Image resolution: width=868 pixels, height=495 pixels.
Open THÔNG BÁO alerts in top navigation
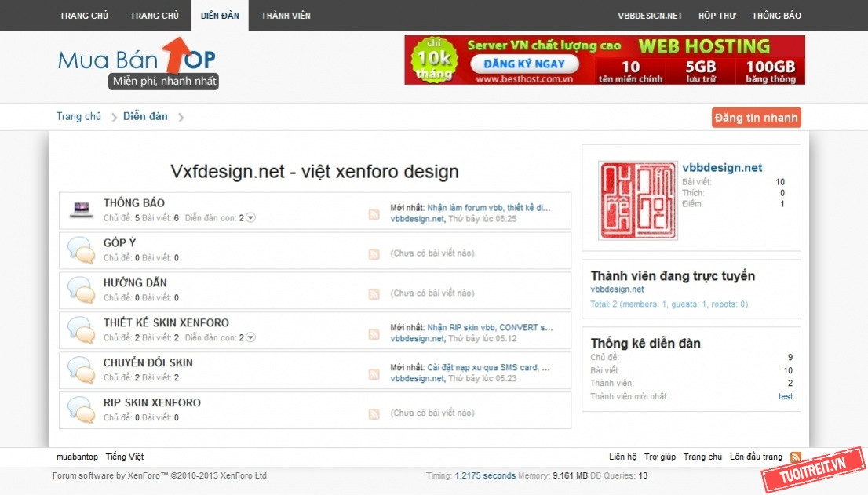coord(776,16)
